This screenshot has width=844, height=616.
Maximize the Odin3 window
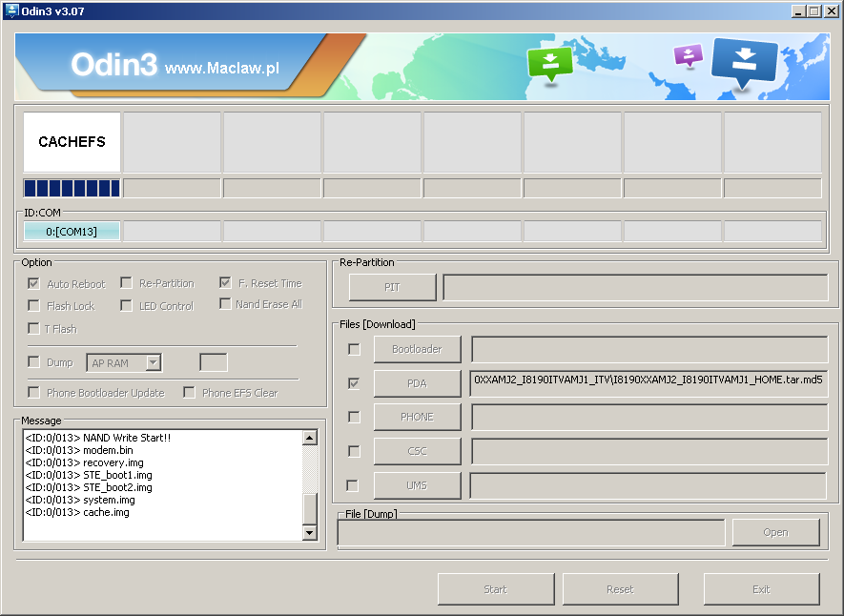click(814, 11)
